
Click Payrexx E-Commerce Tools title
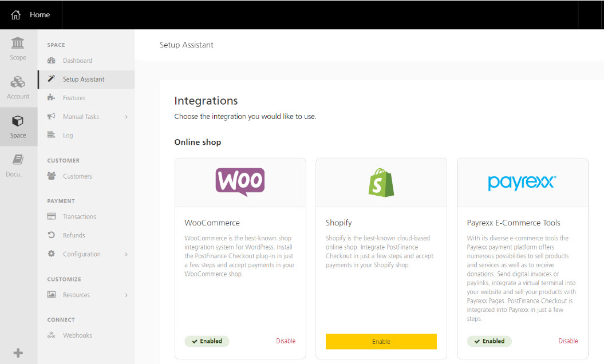pos(514,223)
